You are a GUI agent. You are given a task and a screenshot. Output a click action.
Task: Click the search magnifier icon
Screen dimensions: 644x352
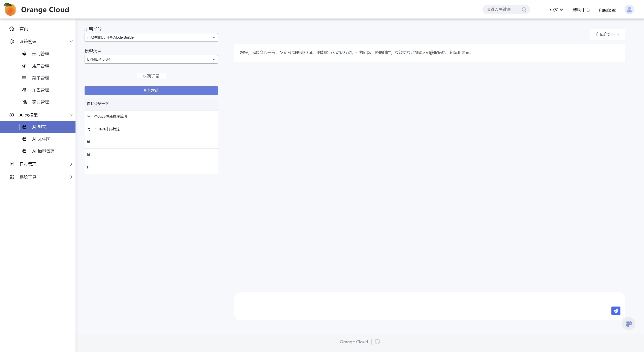(x=524, y=9)
